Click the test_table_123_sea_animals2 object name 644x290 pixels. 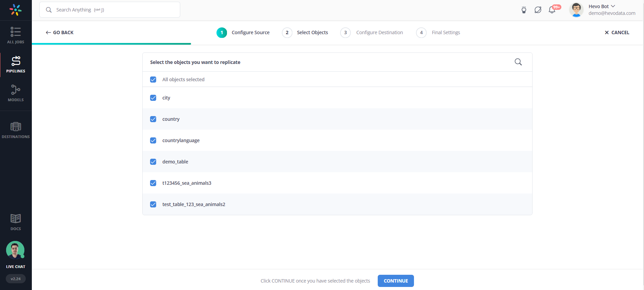[x=194, y=204]
